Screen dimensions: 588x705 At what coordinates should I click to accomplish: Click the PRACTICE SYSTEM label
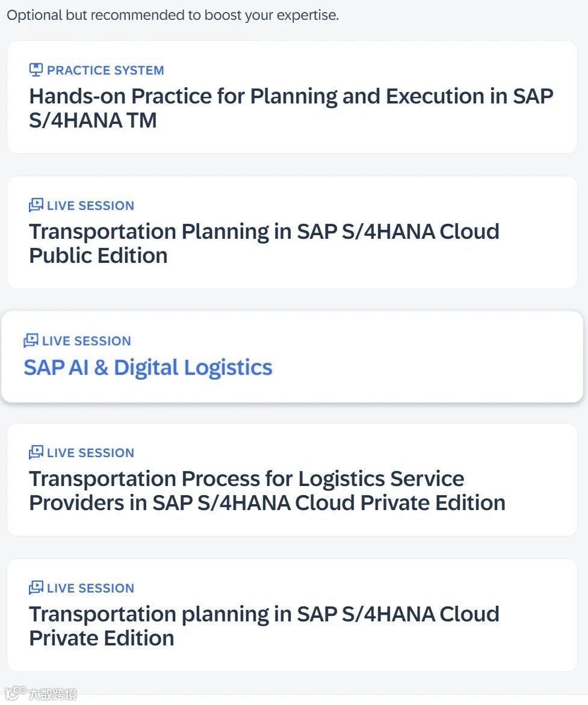pyautogui.click(x=105, y=70)
